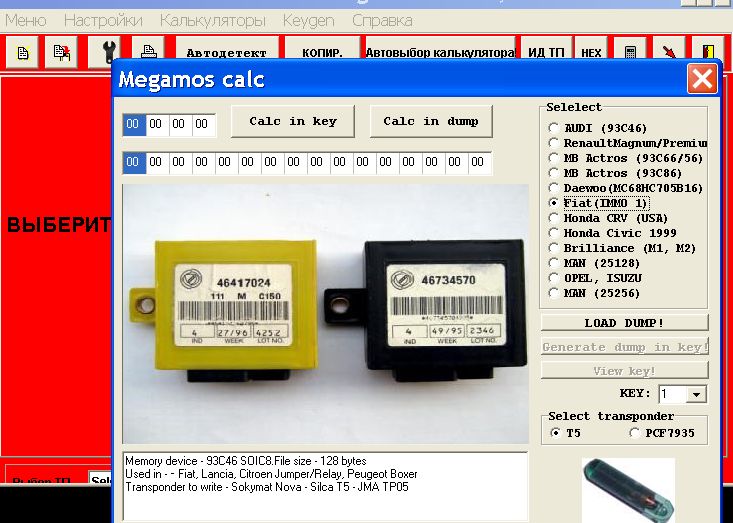Click the new document toolbar icon
Image resolution: width=733 pixels, height=523 pixels.
[x=22, y=52]
